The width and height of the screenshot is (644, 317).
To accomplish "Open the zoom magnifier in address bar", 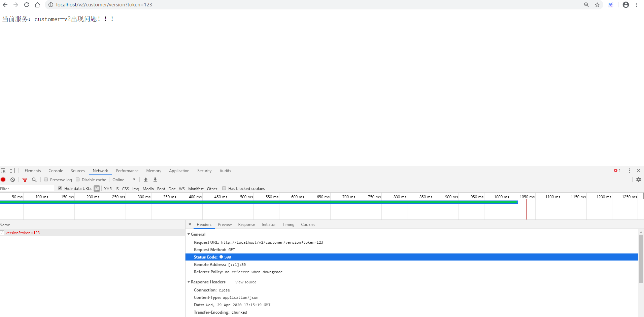I will [x=586, y=5].
